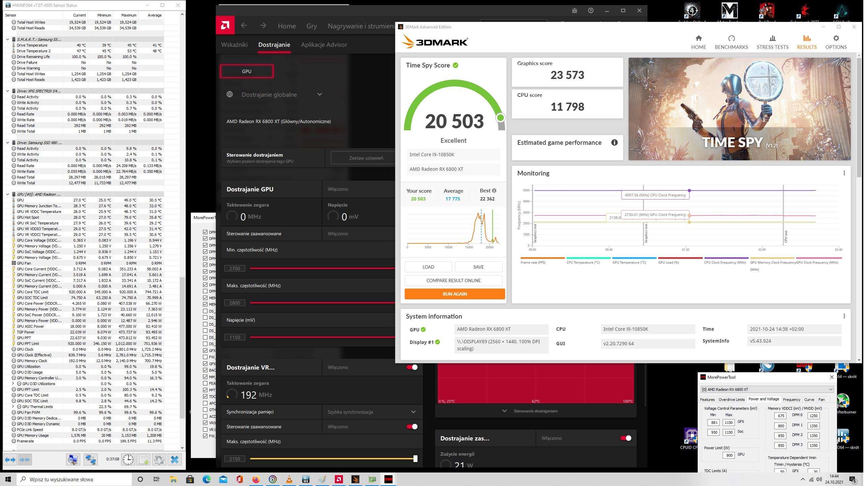Collapse the Drive: Samsung SSD 980 group
Viewport: 868px width, 486px height.
click(x=8, y=143)
